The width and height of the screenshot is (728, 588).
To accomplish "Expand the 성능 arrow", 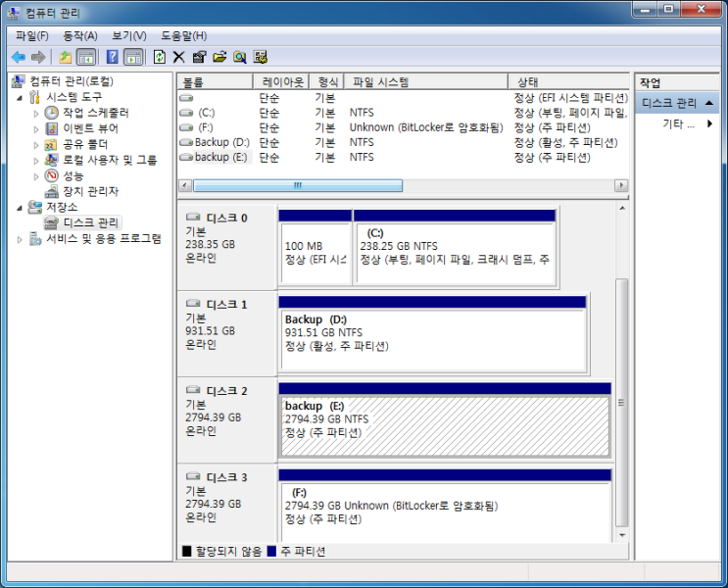I will click(35, 176).
